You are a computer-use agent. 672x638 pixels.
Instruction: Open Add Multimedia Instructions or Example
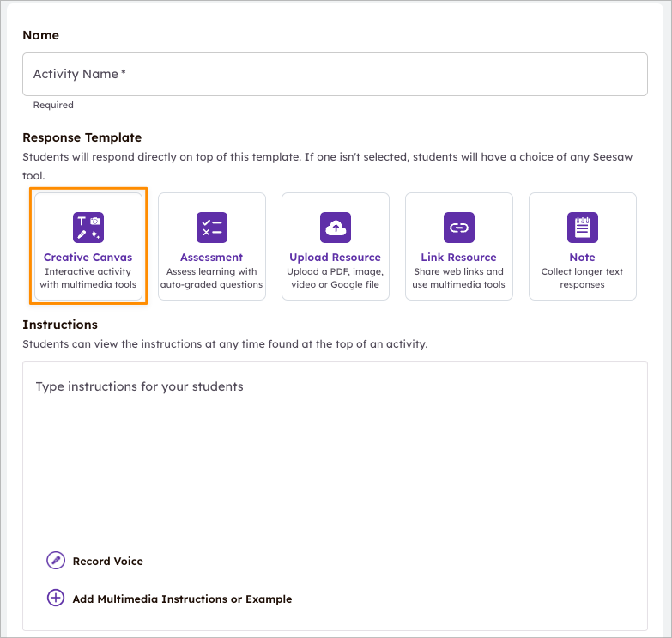[x=182, y=599]
